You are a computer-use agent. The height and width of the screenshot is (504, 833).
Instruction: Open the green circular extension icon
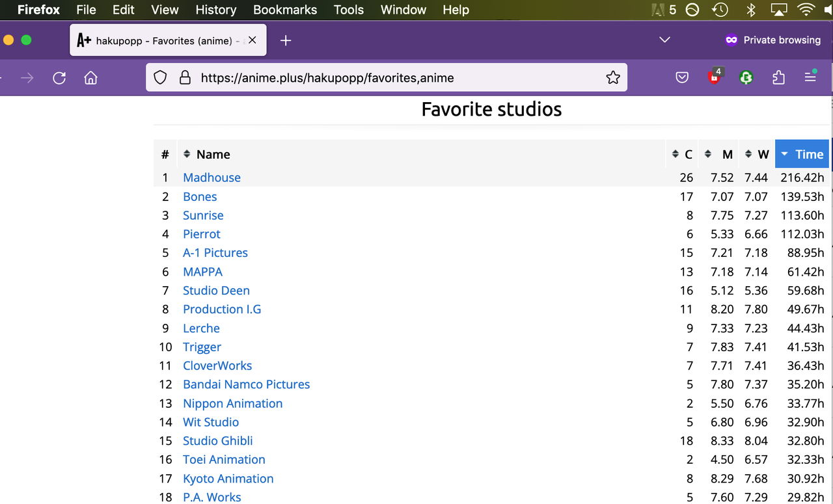(746, 78)
